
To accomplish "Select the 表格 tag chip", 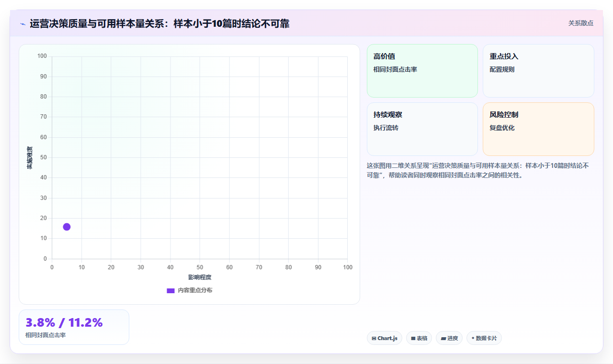I will [x=419, y=338].
